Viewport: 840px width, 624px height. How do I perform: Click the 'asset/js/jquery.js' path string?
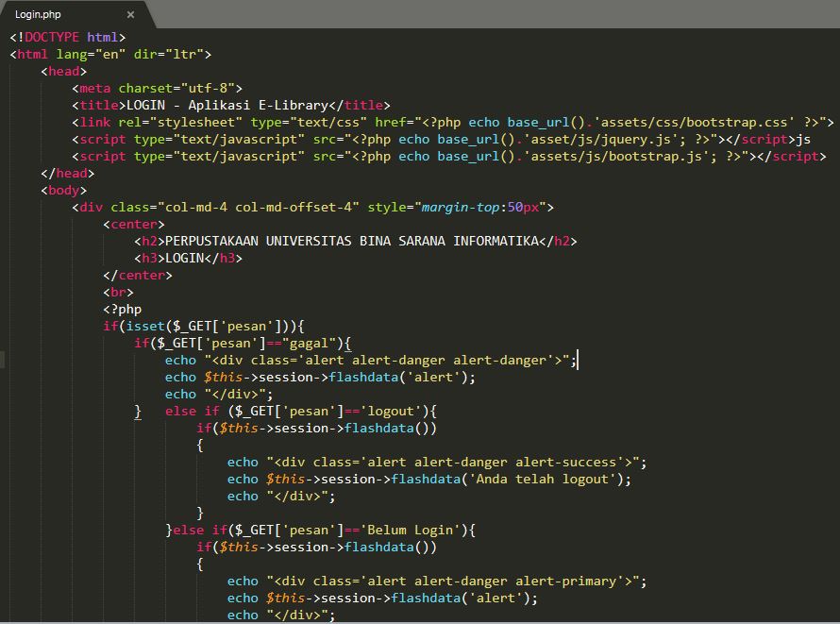(x=600, y=140)
